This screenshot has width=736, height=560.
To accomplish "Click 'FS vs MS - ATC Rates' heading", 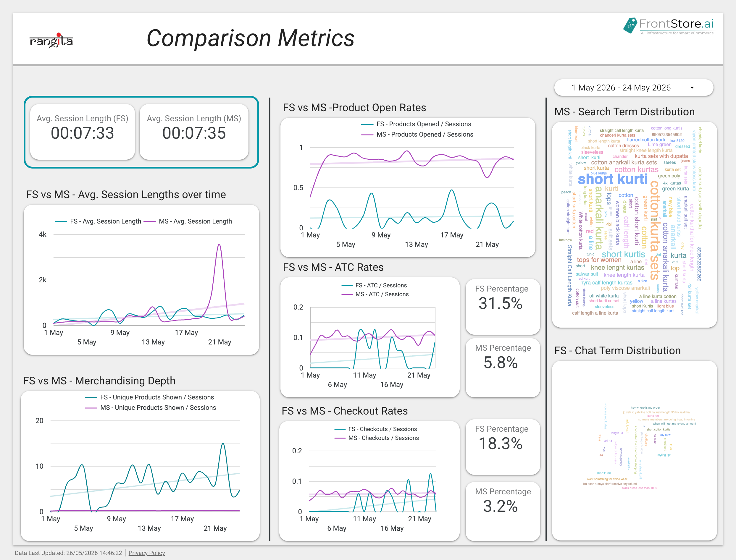I will tap(333, 267).
